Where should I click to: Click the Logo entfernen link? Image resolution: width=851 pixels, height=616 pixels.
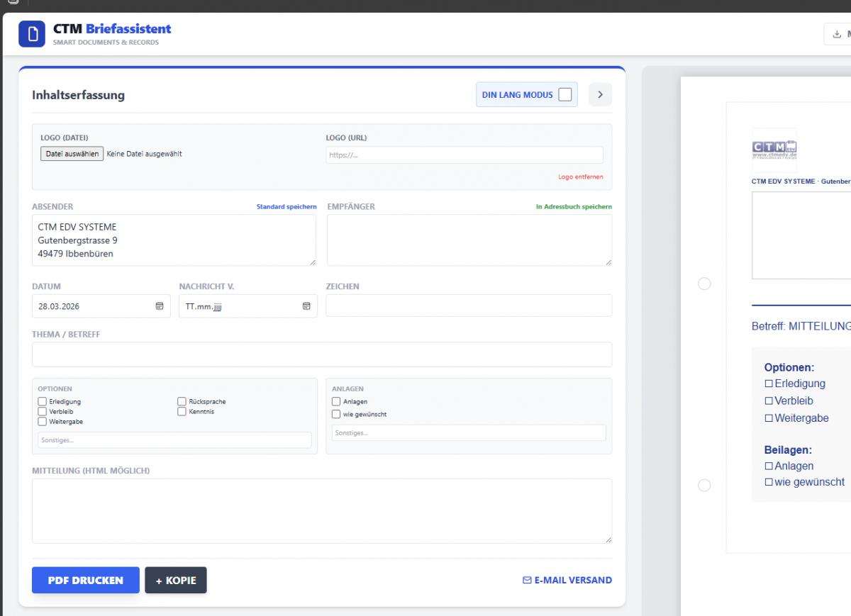coord(580,177)
